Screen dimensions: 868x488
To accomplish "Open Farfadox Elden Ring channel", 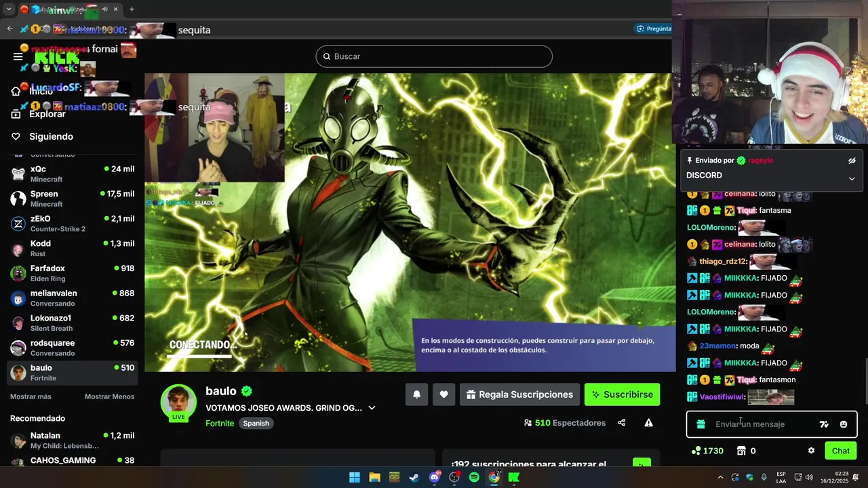I will pyautogui.click(x=73, y=273).
